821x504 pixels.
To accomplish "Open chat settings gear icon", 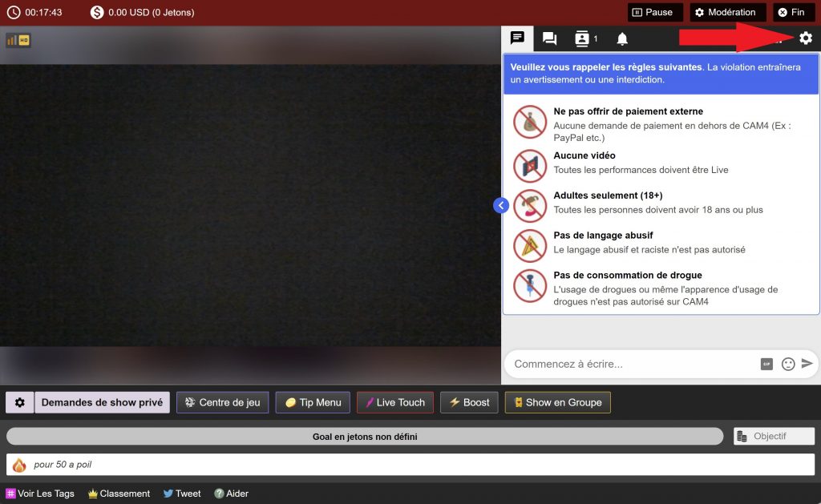I will pos(806,38).
